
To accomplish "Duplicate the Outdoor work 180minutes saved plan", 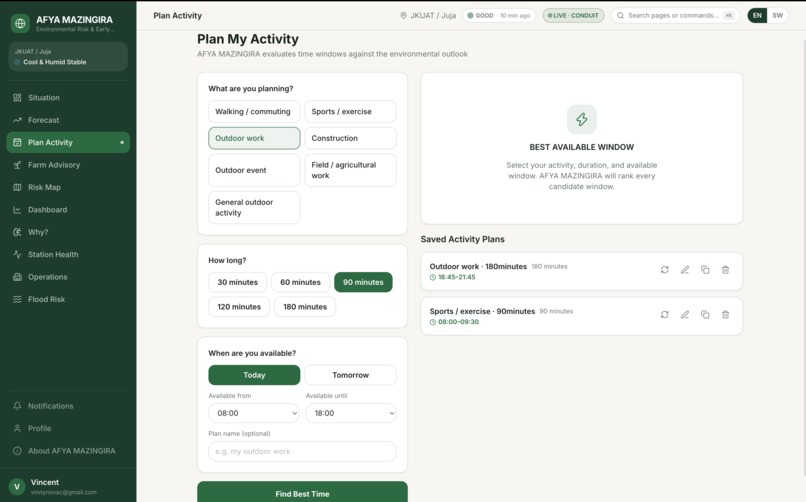I will click(705, 270).
